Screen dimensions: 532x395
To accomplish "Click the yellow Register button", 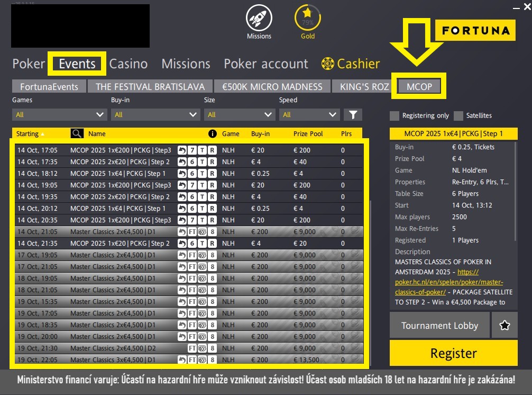I will [x=453, y=353].
